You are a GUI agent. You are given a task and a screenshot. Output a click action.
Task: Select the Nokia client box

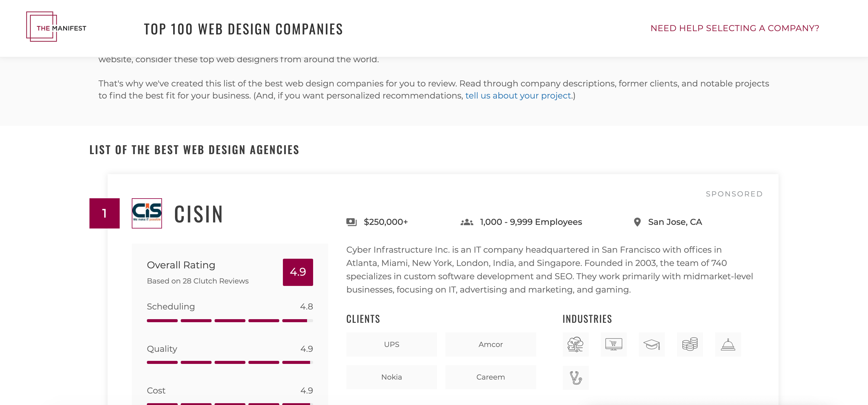tap(391, 377)
